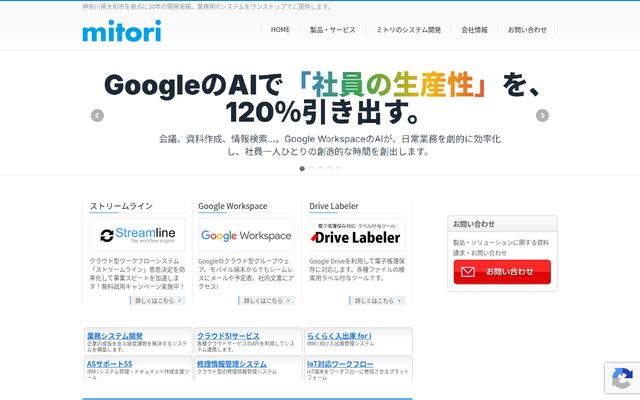The width and height of the screenshot is (640, 400).
Task: Select the fifth carousel dot indicator
Action: pos(338,168)
